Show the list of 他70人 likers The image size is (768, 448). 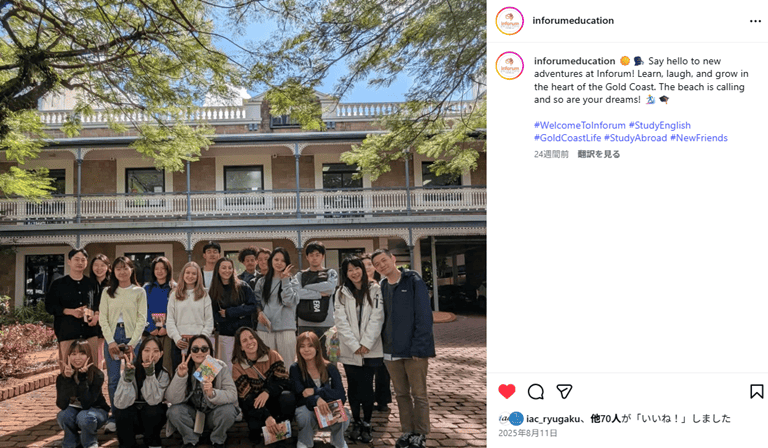click(x=605, y=419)
